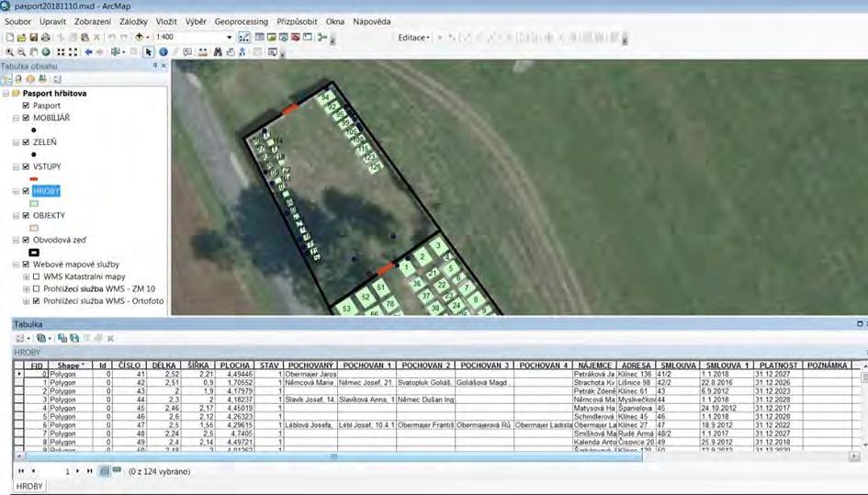Zoom to Full Extent globe icon

point(46,52)
